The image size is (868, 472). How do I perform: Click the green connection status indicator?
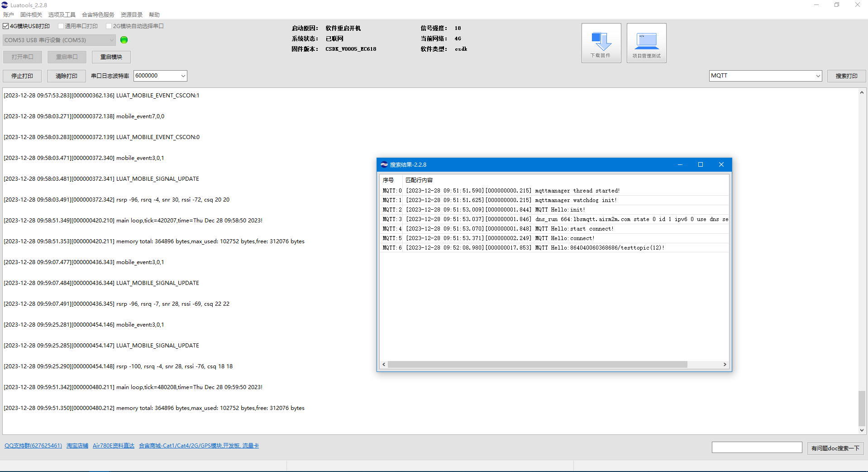124,40
